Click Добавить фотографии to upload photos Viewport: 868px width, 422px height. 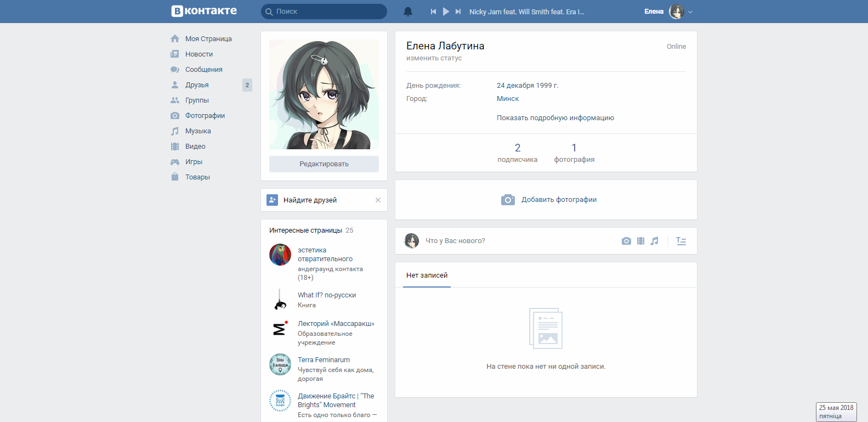coord(549,200)
